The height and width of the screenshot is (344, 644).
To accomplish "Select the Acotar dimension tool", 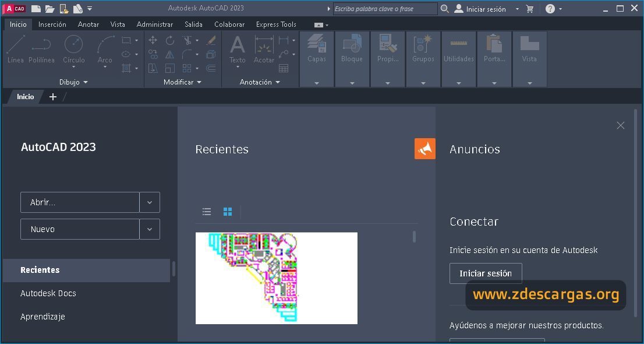I will coord(264,50).
